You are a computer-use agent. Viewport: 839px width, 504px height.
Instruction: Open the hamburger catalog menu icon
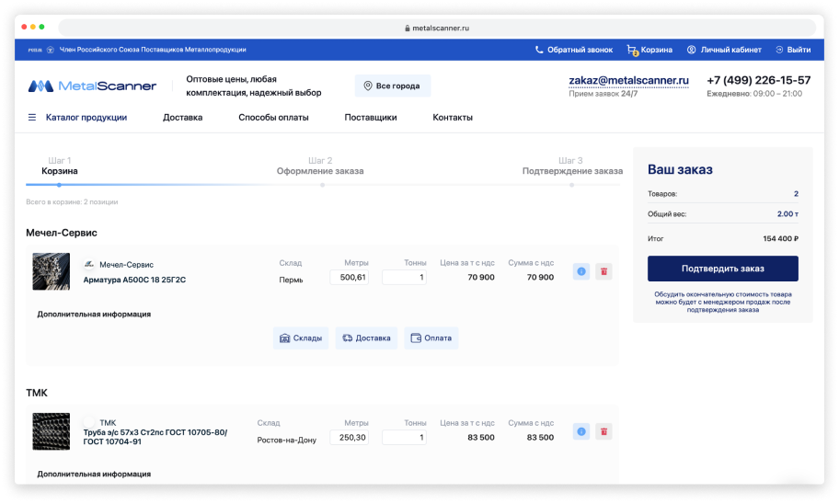pyautogui.click(x=32, y=118)
